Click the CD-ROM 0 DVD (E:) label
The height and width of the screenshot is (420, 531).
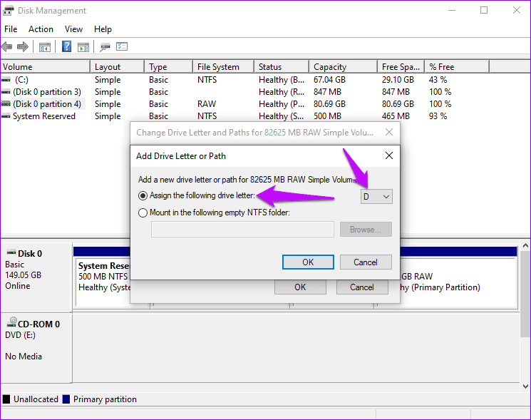click(x=33, y=329)
